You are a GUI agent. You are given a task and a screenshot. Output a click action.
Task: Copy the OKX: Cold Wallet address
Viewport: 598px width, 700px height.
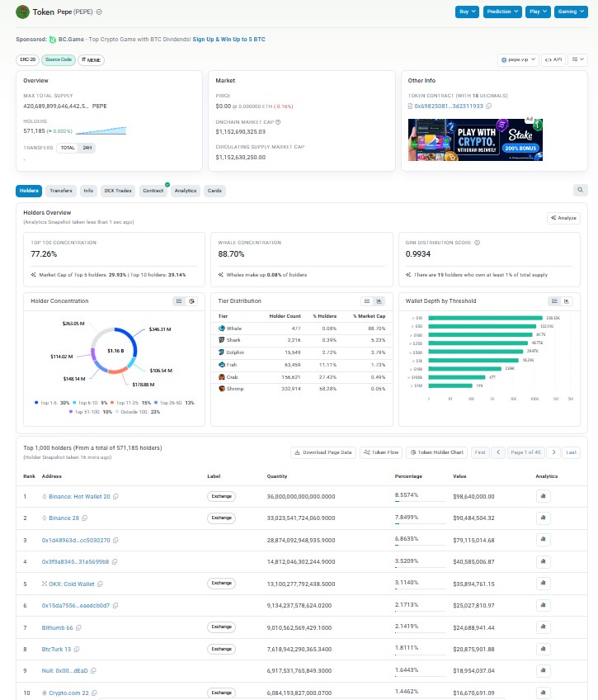pos(100,584)
